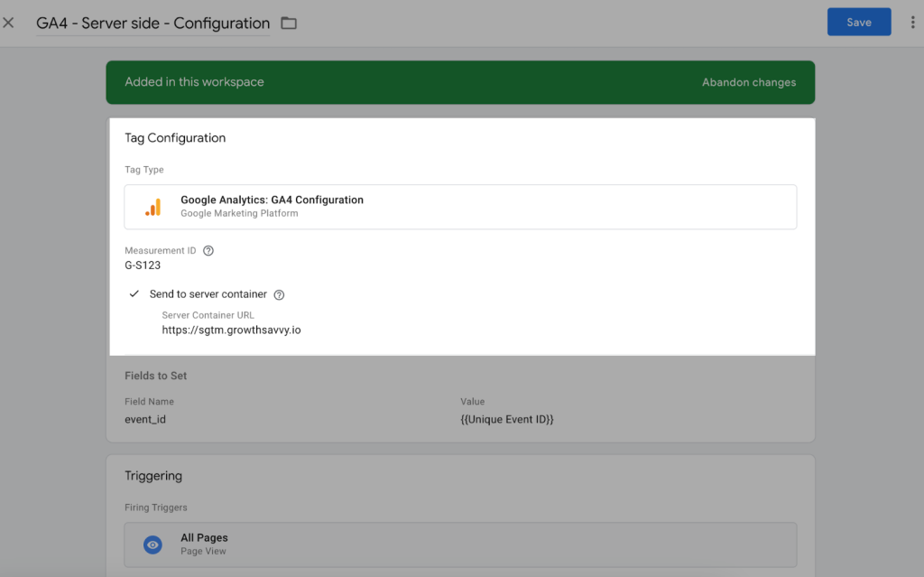Click the Server Container URL https://sgtm.growthsavvy.io

coord(231,330)
